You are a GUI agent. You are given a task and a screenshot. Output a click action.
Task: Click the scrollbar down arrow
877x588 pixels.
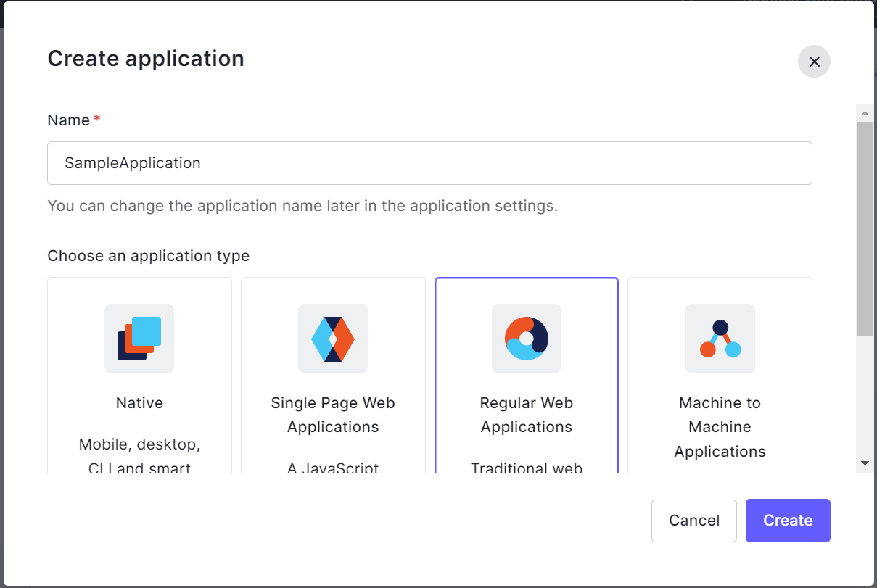point(865,463)
